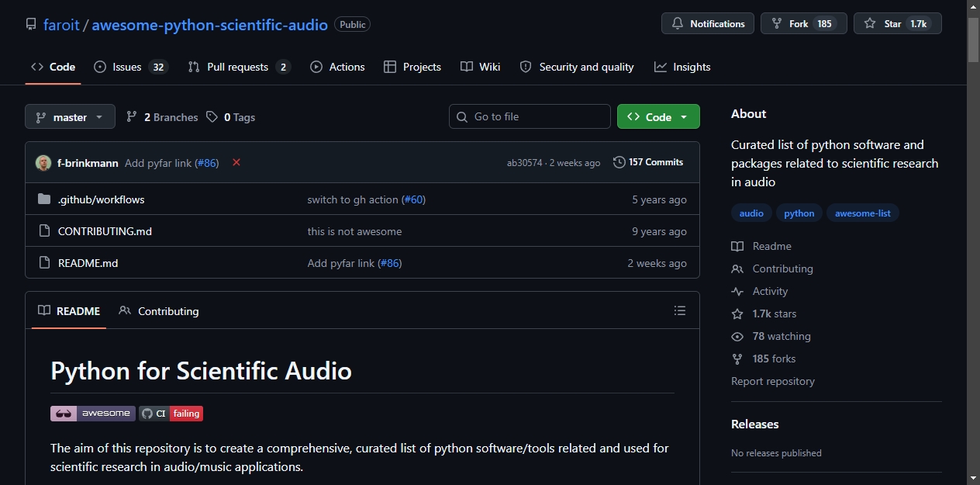
Task: Open commit hash ab30574
Action: (x=525, y=163)
